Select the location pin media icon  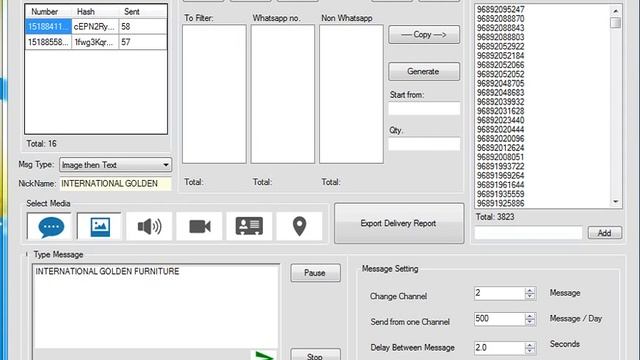(299, 226)
